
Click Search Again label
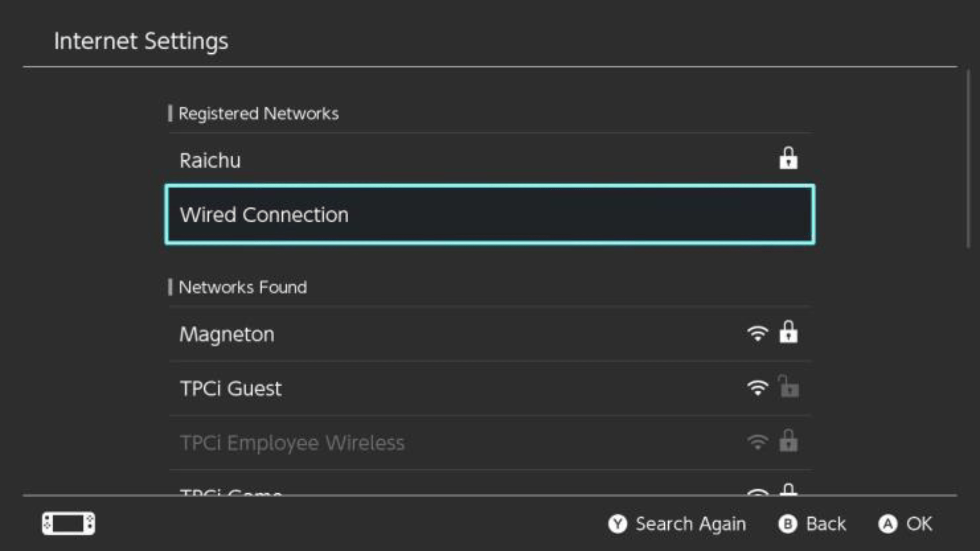pos(691,524)
